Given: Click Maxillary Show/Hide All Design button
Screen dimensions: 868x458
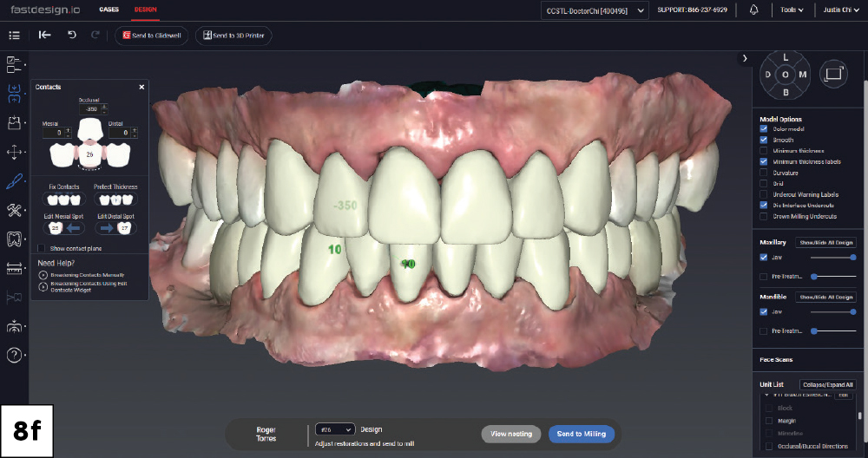Looking at the screenshot, I should [x=826, y=242].
